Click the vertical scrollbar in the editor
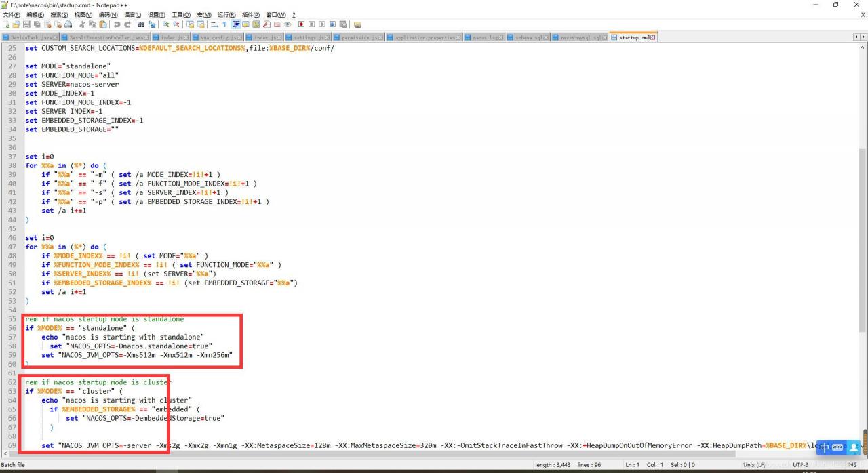This screenshot has height=473, width=868. 863,203
